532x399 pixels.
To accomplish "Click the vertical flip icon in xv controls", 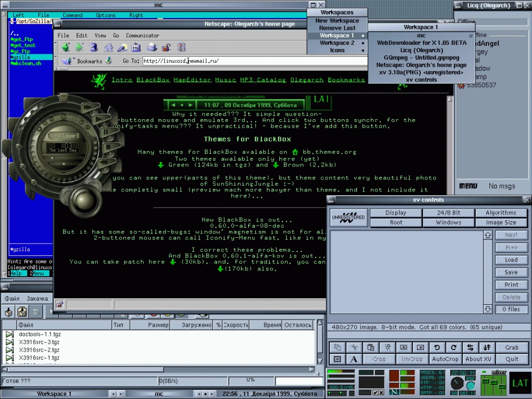I will (487, 347).
